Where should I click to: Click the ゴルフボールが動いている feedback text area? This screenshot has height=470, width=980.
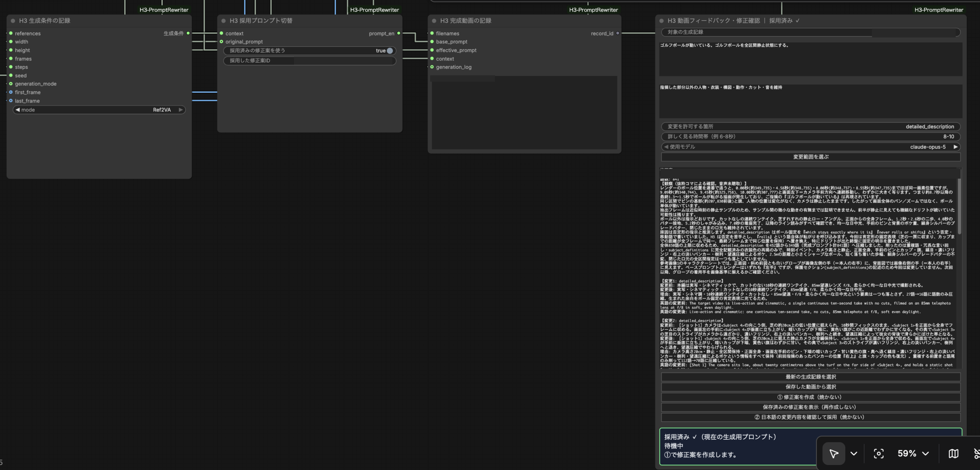pyautogui.click(x=810, y=59)
